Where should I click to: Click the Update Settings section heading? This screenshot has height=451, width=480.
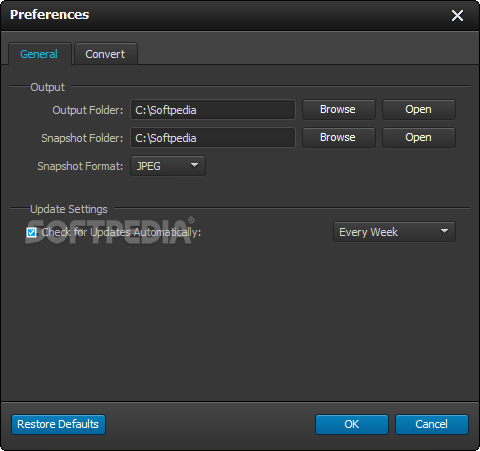(69, 209)
